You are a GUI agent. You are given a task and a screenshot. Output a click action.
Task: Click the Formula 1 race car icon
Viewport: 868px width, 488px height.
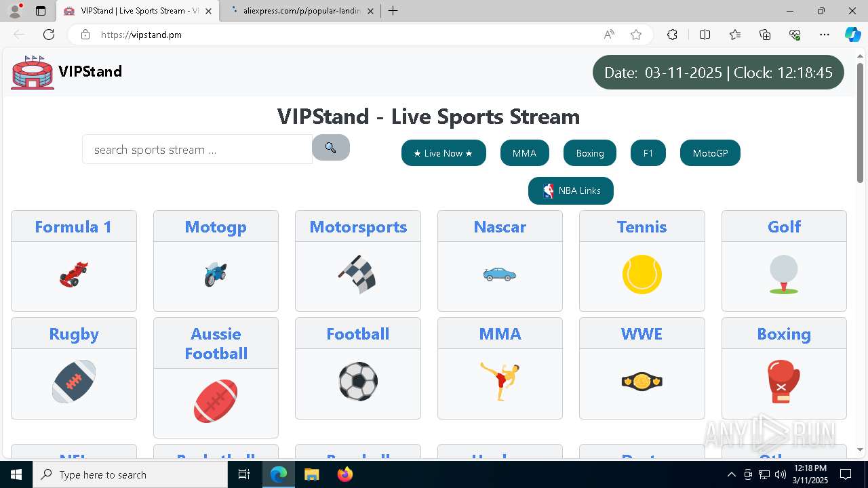pos(74,274)
